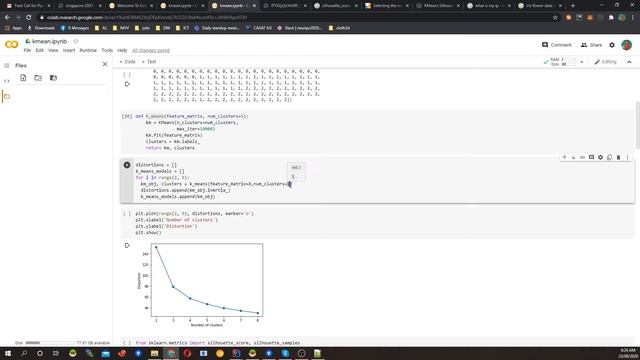This screenshot has width=640, height=360.
Task: Collapse the header with the chevron
Action: coord(629,62)
